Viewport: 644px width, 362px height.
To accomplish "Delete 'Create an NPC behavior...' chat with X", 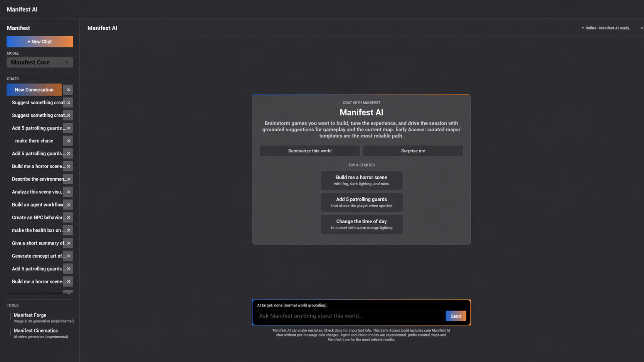I will 68,218.
